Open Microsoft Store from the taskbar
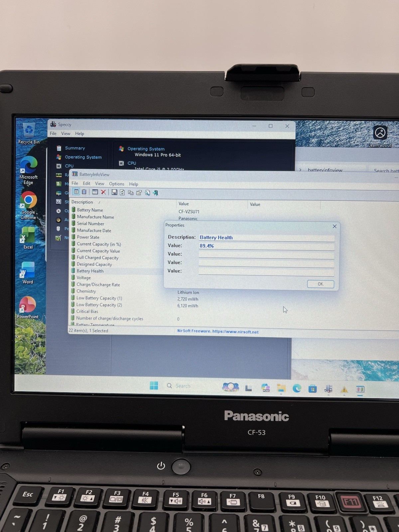This screenshot has height=532, width=399. [313, 389]
